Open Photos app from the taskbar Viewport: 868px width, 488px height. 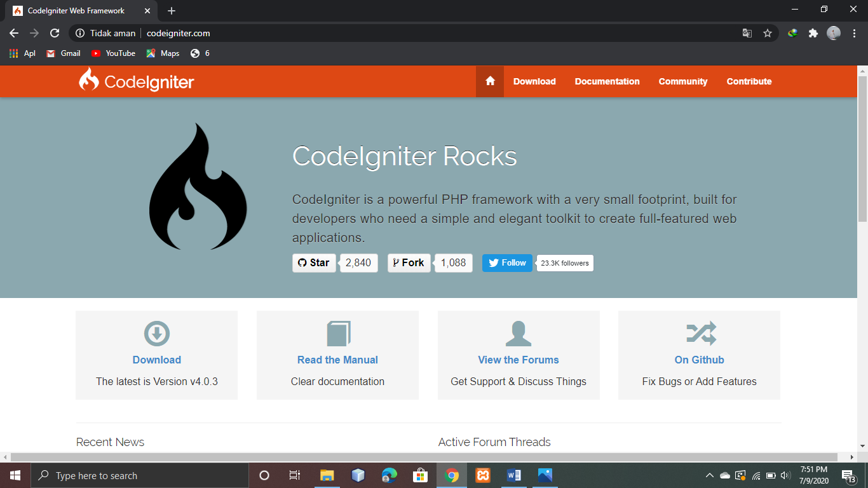coord(545,475)
